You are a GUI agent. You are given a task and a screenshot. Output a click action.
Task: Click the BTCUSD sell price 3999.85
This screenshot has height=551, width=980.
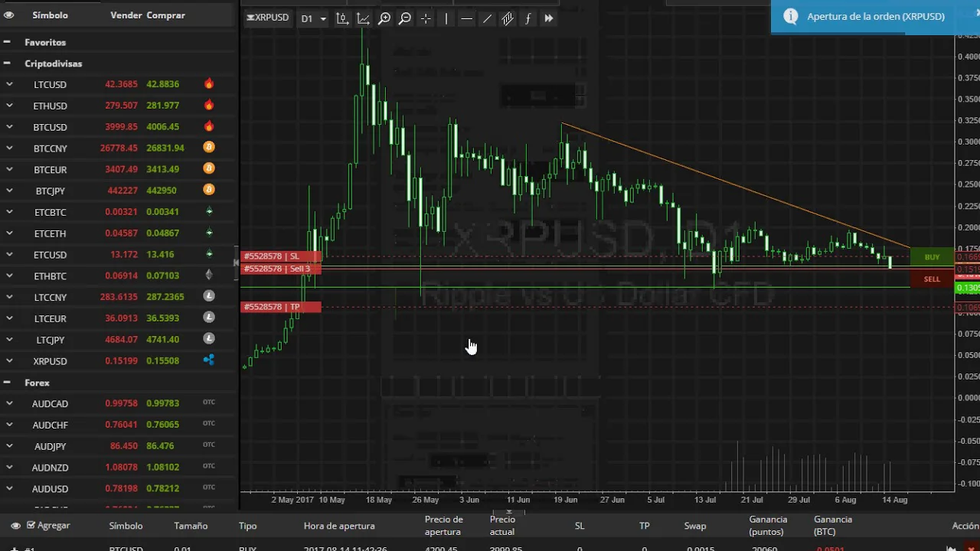tap(122, 127)
